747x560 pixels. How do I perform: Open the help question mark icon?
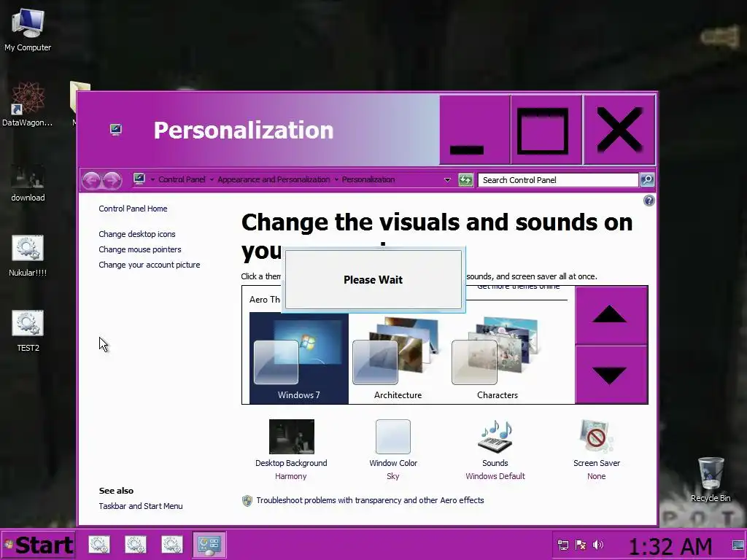[x=649, y=201]
